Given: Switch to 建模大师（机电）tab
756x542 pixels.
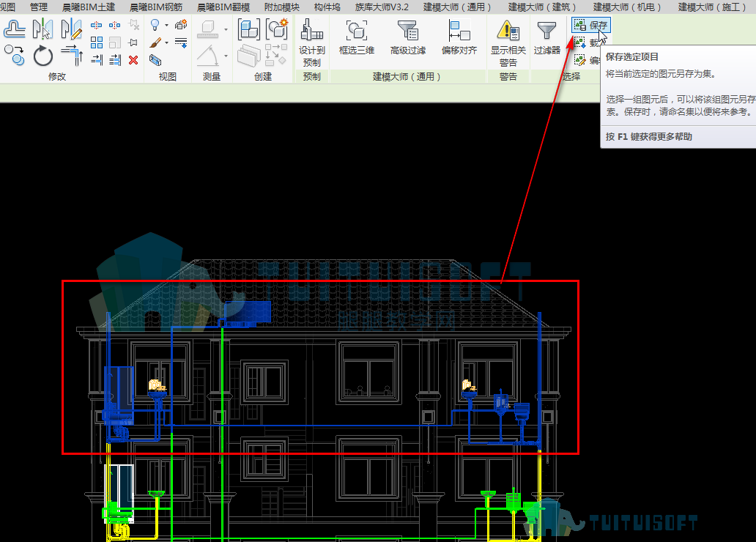Looking at the screenshot, I should pyautogui.click(x=627, y=7).
